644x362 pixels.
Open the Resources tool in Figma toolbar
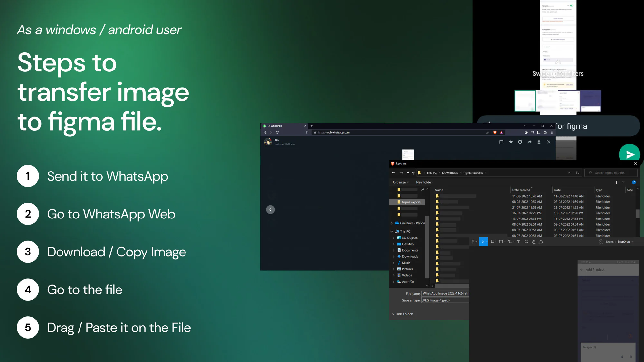tap(526, 242)
